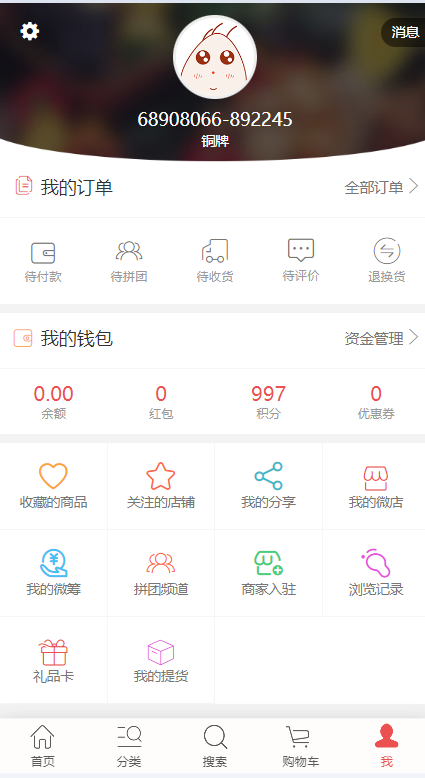This screenshot has width=425, height=778.
Task: Open 拼团频道 group channel icon
Action: click(x=161, y=563)
